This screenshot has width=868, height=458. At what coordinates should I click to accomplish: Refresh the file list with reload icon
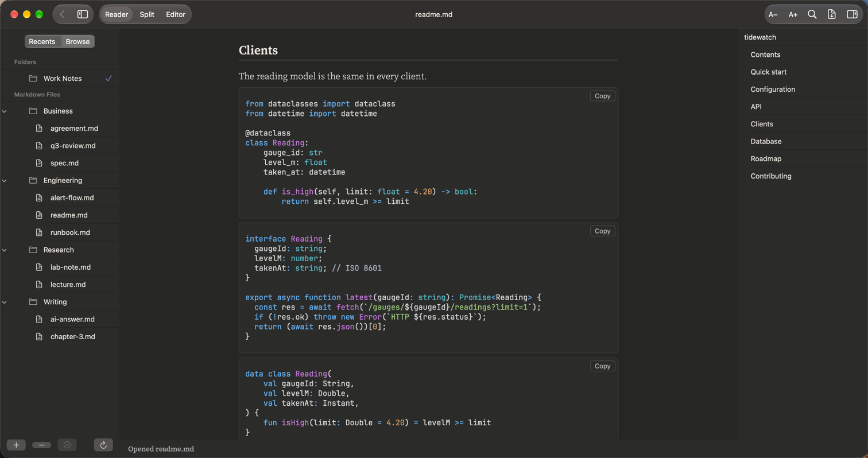[x=103, y=445]
